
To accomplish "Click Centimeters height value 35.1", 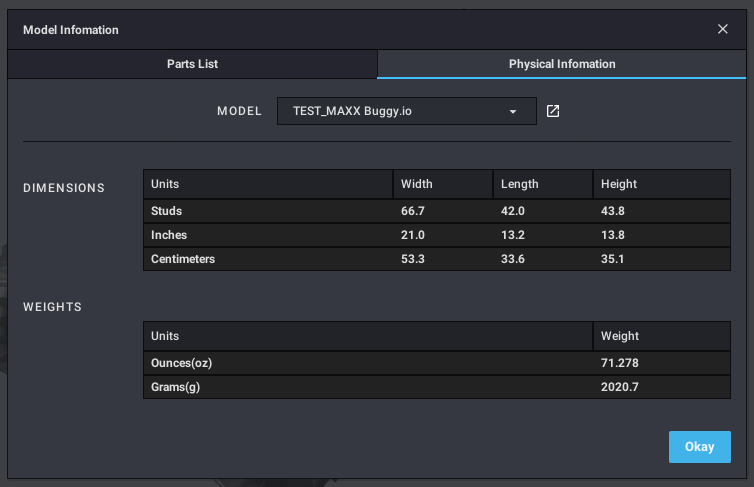I will click(x=613, y=259).
